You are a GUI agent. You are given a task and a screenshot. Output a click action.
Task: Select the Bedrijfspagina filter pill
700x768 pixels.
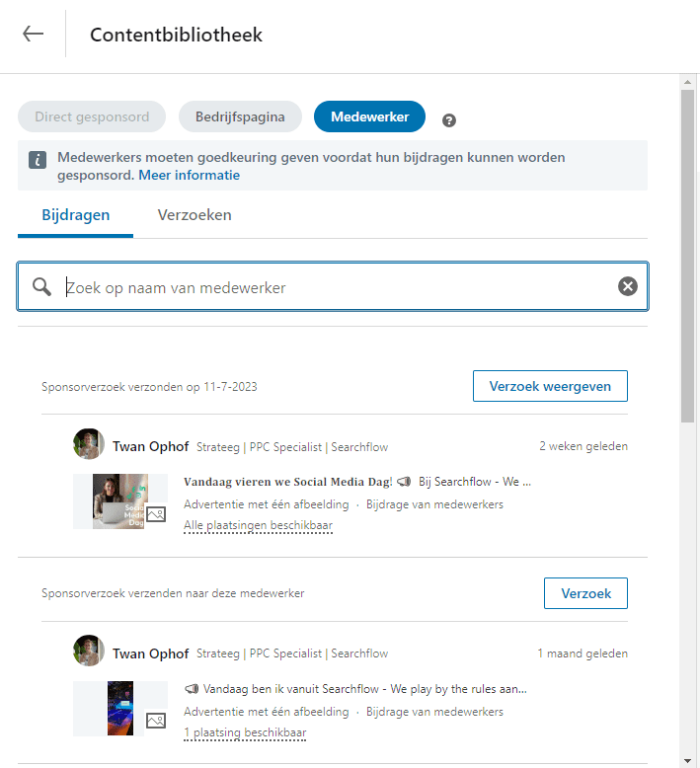click(240, 116)
